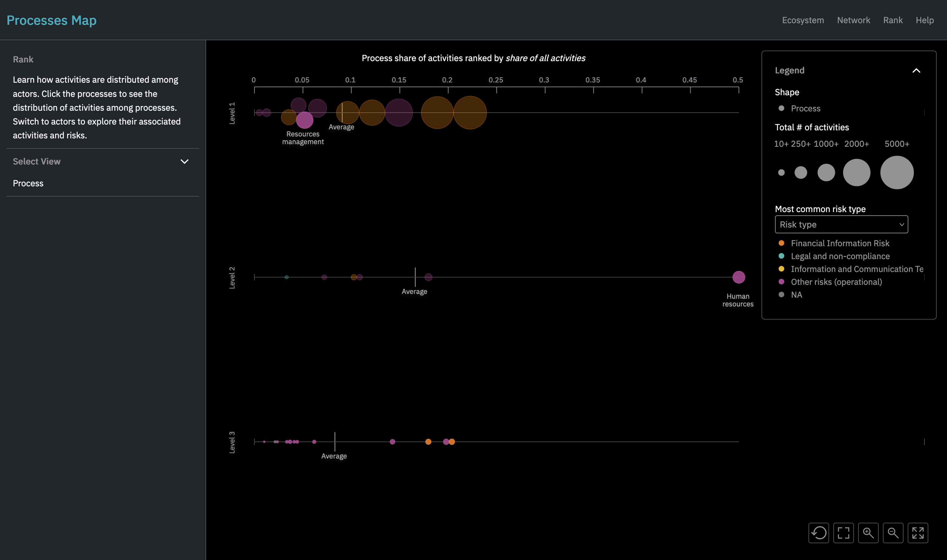Click the reset view rotate icon
This screenshot has width=947, height=560.
(x=818, y=533)
